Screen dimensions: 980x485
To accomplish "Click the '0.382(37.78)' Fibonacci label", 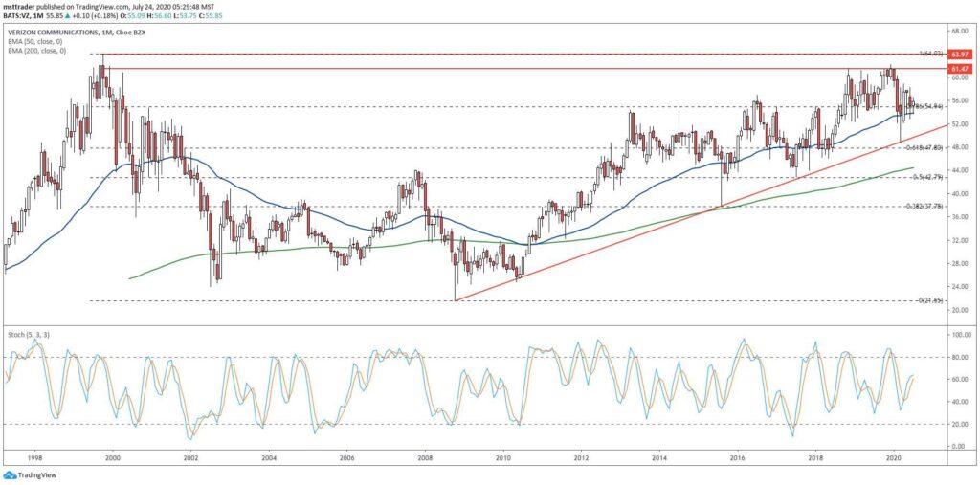I will (926, 207).
